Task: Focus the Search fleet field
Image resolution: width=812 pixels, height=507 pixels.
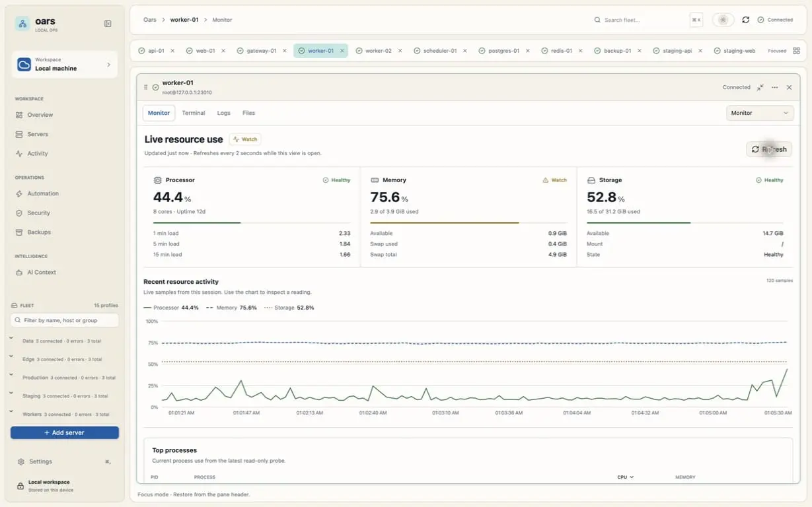Action: (645, 20)
